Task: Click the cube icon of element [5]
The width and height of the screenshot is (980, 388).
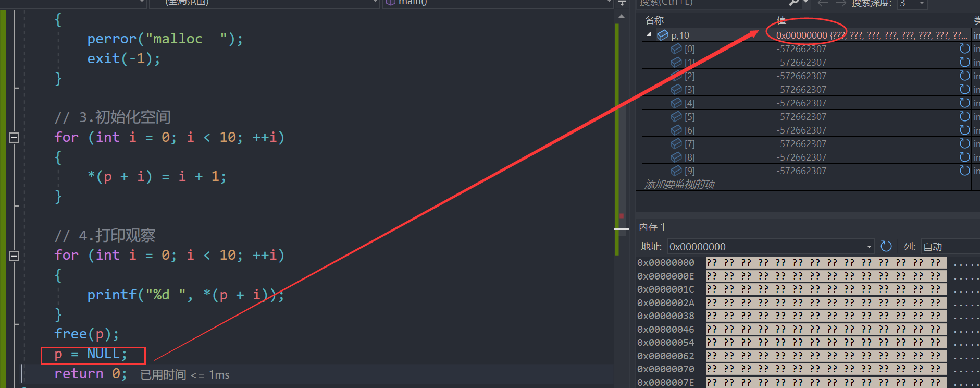Action: pyautogui.click(x=676, y=116)
